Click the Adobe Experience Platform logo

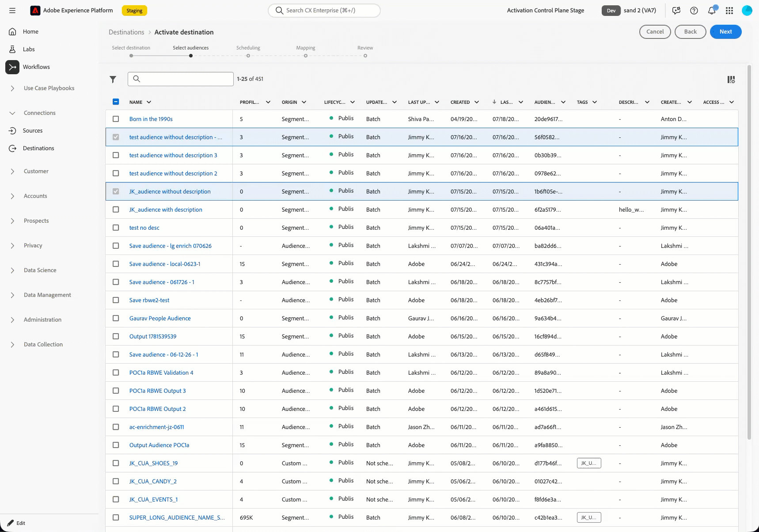35,11
